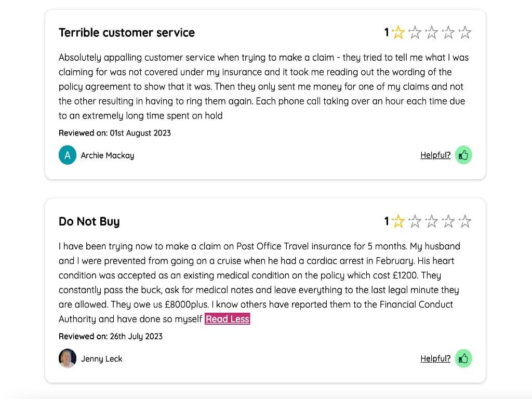The height and width of the screenshot is (399, 532).
Task: Click the thumbs up icon on Jenny Leck's review
Action: click(x=463, y=358)
